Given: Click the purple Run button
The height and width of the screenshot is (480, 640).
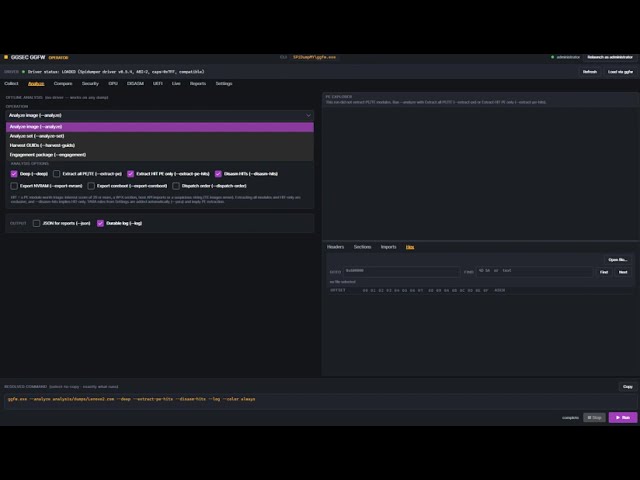Looking at the screenshot, I should (623, 418).
